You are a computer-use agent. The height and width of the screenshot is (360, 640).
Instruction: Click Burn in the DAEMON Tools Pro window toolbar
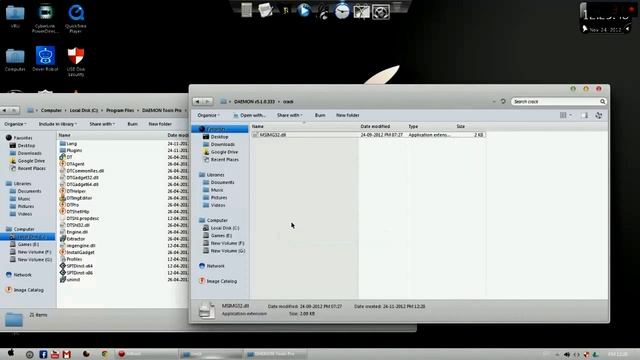coord(132,124)
